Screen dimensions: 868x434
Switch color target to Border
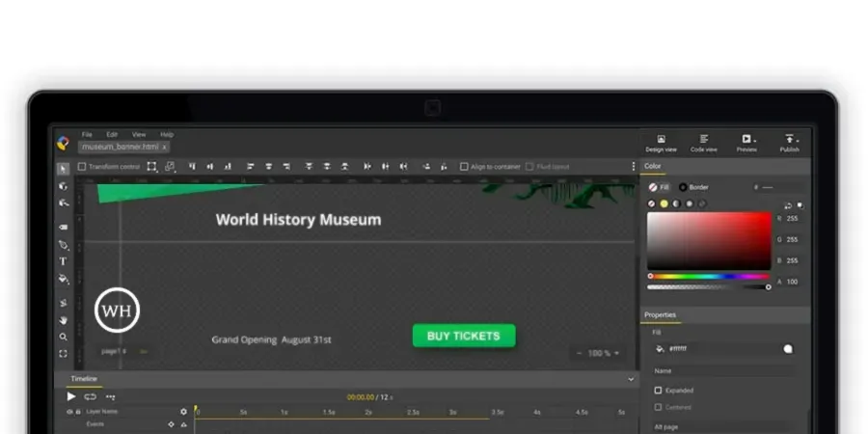[x=693, y=187]
